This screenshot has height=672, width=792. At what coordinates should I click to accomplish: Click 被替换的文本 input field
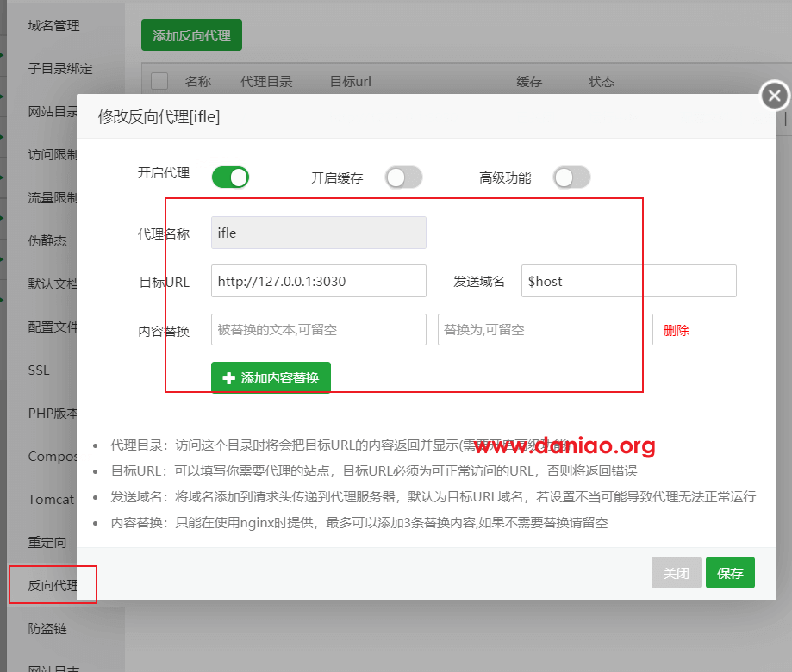(x=319, y=330)
